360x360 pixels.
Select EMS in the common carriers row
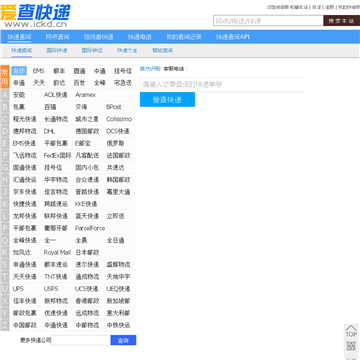(38, 71)
